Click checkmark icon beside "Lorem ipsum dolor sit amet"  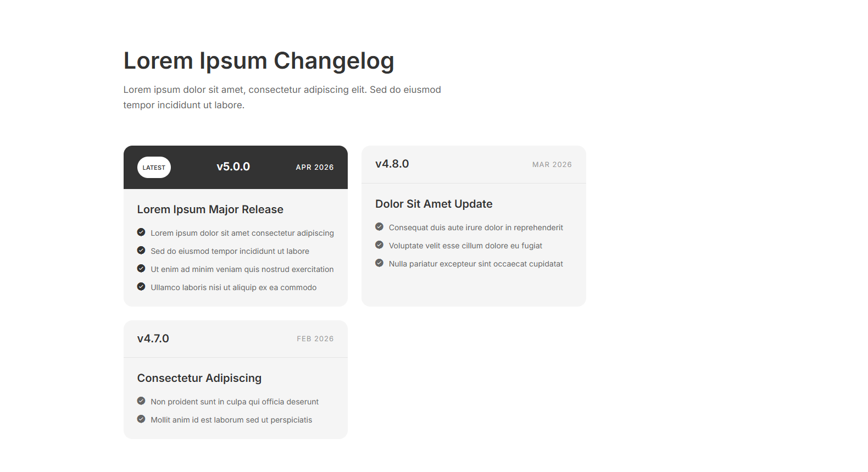(141, 232)
